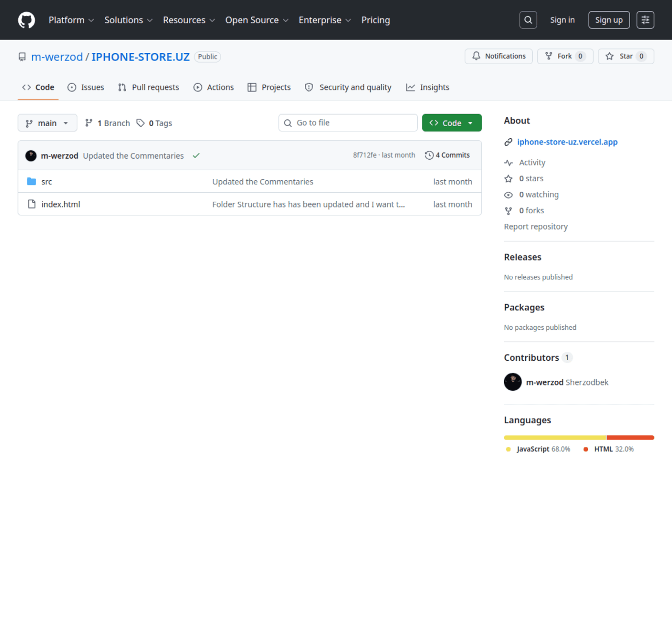Viewport: 672px width, 625px height.
Task: Click the Star count badge
Action: (x=642, y=56)
